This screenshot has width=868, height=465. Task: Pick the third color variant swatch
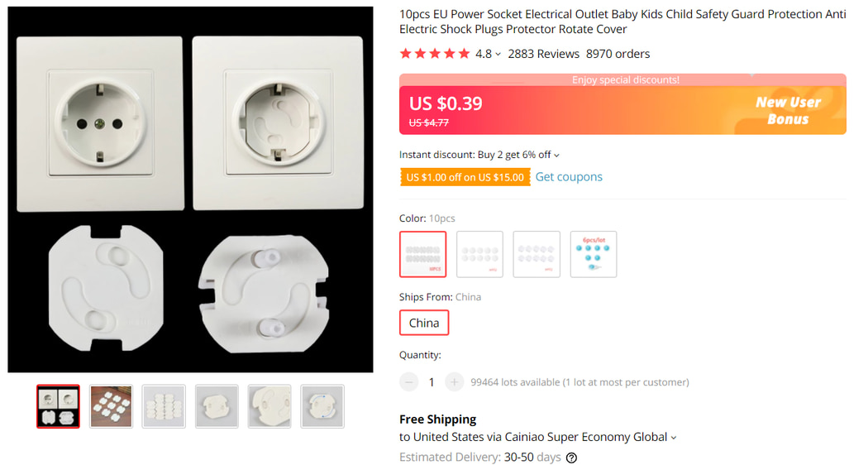537,254
